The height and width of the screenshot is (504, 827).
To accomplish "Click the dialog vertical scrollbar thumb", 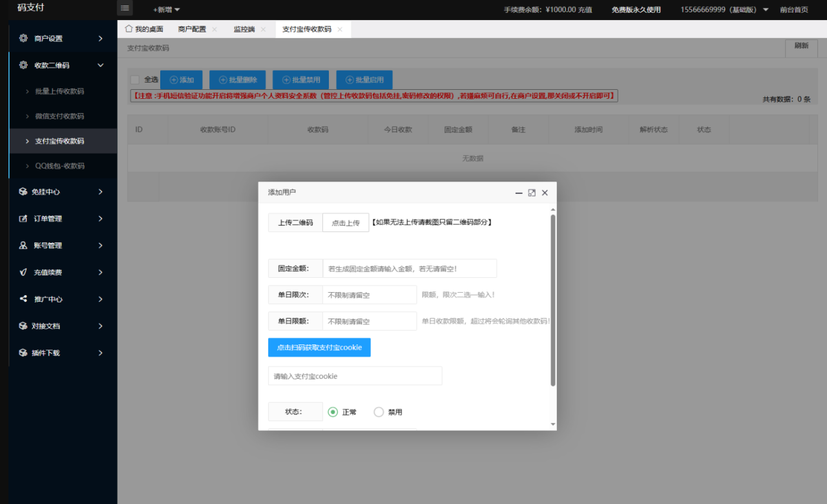I will point(552,300).
